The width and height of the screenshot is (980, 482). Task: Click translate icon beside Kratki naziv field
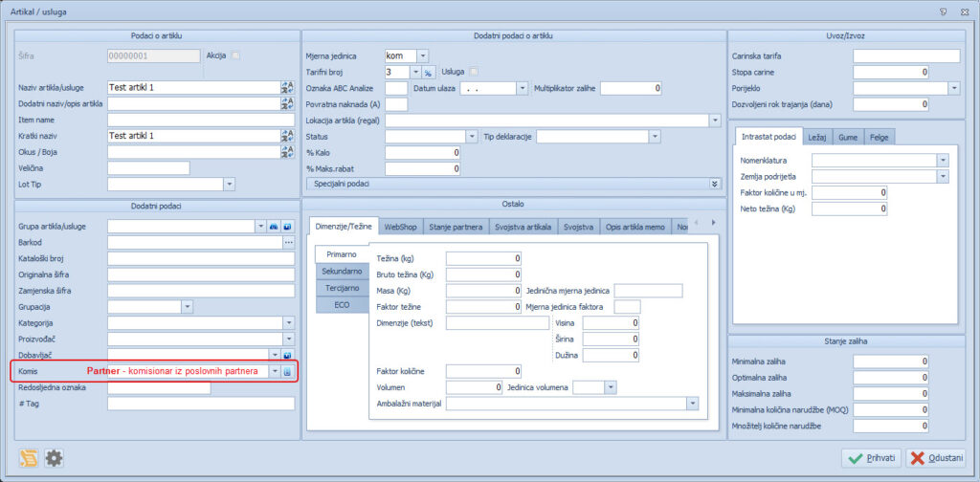286,136
